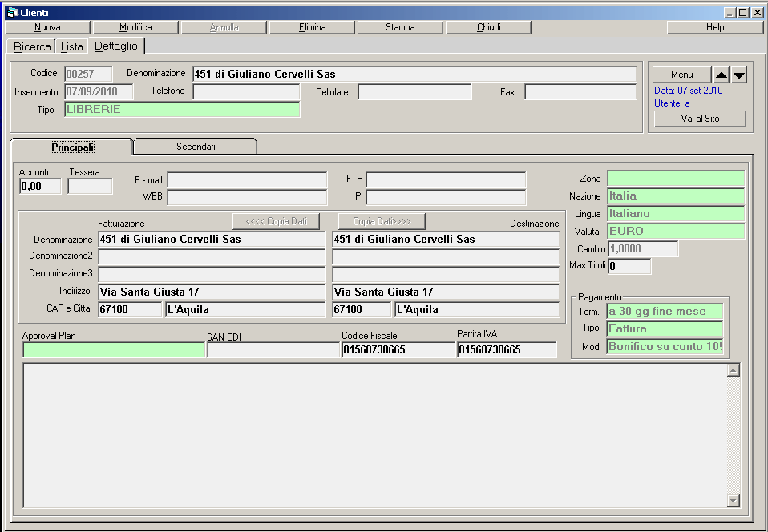Click the Clienti window title icon
Screen dimensions: 768x532
point(12,12)
